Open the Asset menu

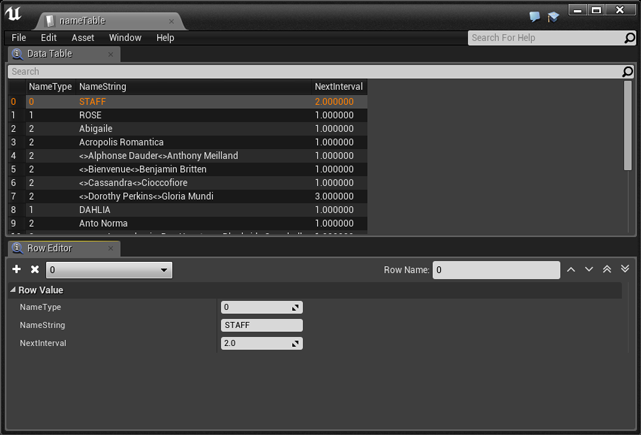[x=83, y=38]
